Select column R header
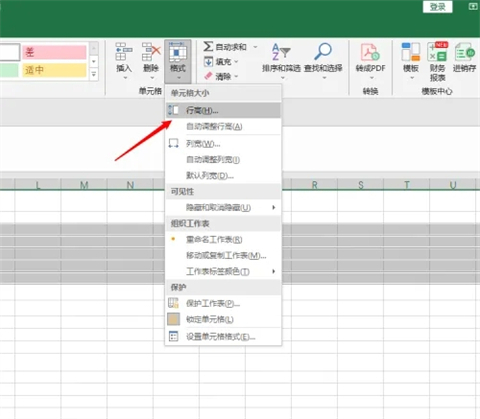 [x=314, y=184]
